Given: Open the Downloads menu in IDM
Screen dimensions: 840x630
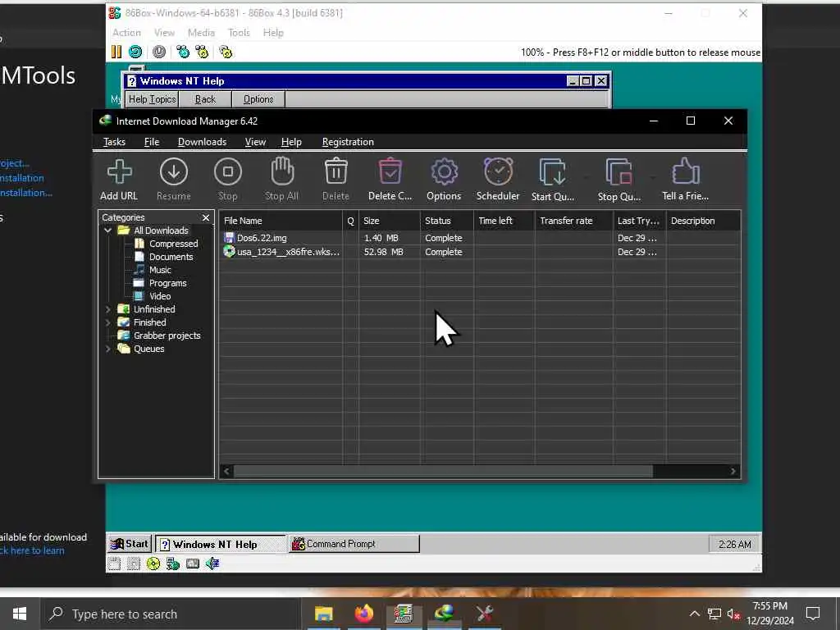Looking at the screenshot, I should pyautogui.click(x=202, y=142).
